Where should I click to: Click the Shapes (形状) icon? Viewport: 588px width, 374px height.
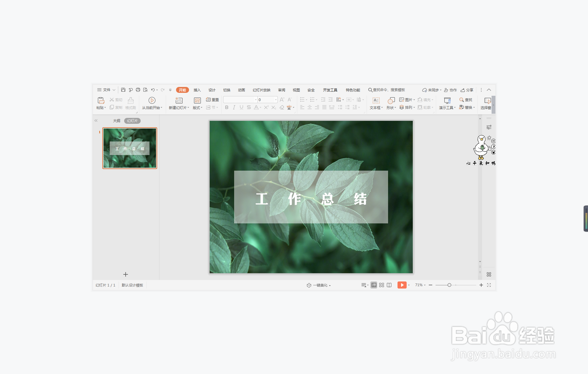[x=391, y=100]
